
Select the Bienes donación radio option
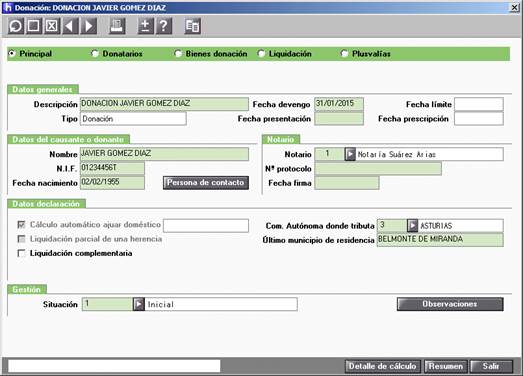[178, 53]
